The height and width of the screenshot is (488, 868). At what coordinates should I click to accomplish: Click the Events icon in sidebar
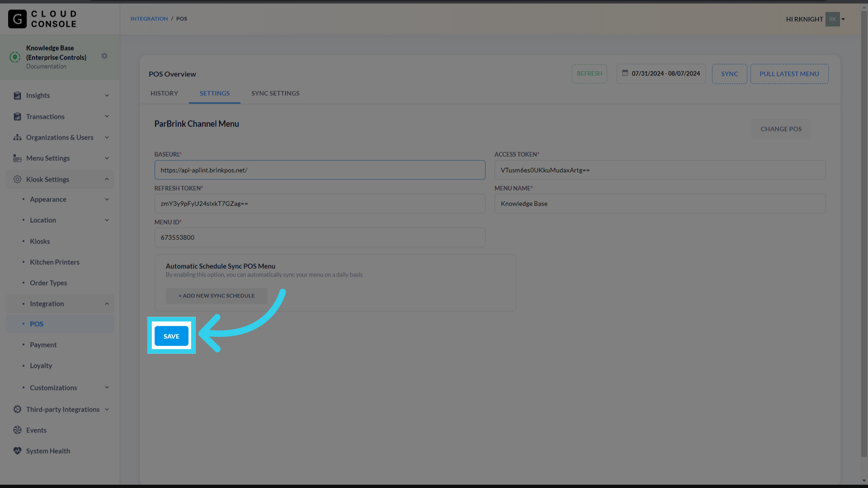click(17, 430)
